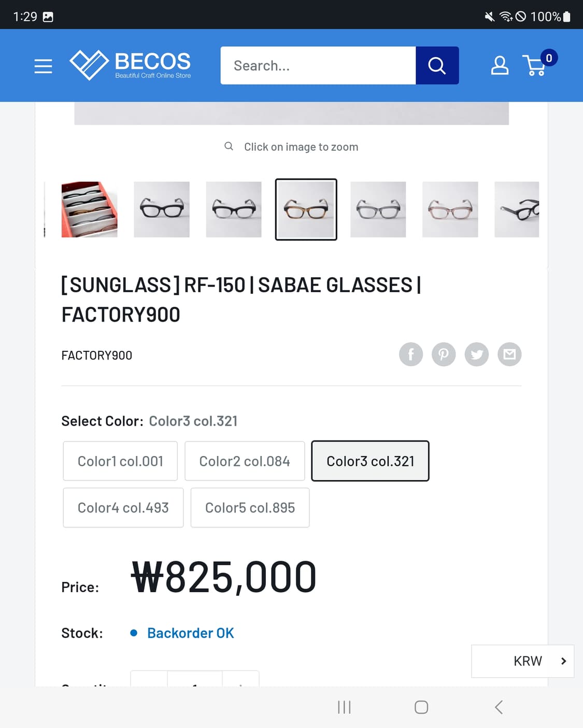
Task: Select the Color1 col.001 option
Action: [120, 461]
